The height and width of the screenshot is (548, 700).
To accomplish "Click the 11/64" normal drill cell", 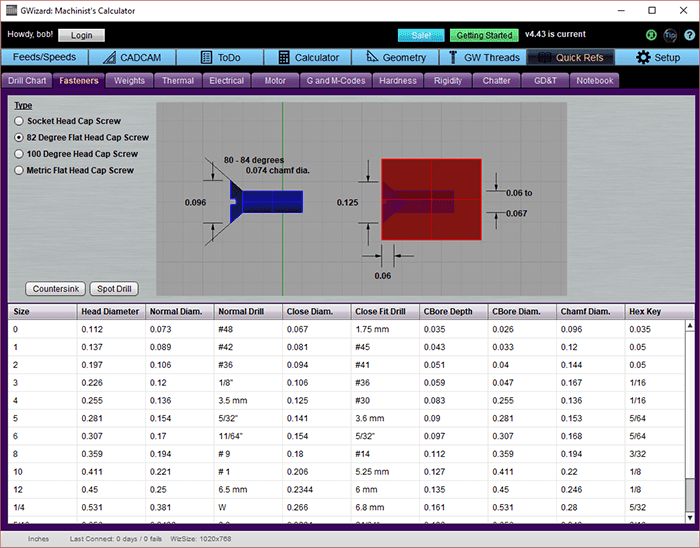I will click(248, 436).
